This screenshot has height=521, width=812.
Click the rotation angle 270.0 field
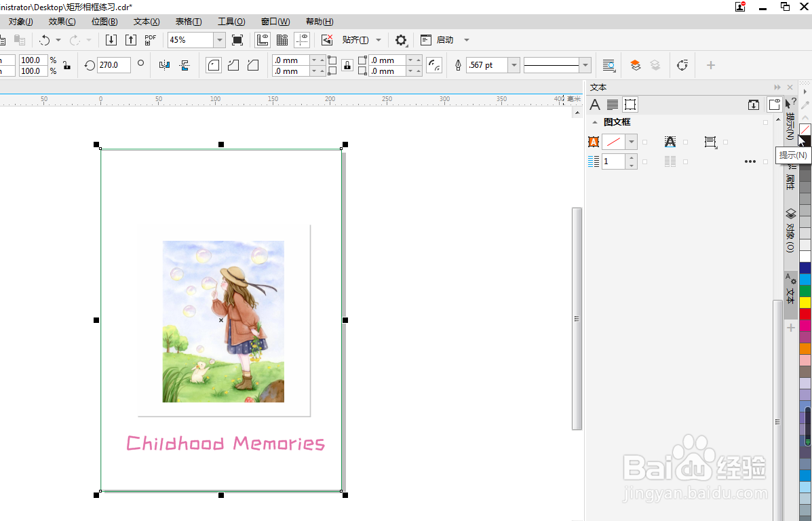(x=114, y=65)
